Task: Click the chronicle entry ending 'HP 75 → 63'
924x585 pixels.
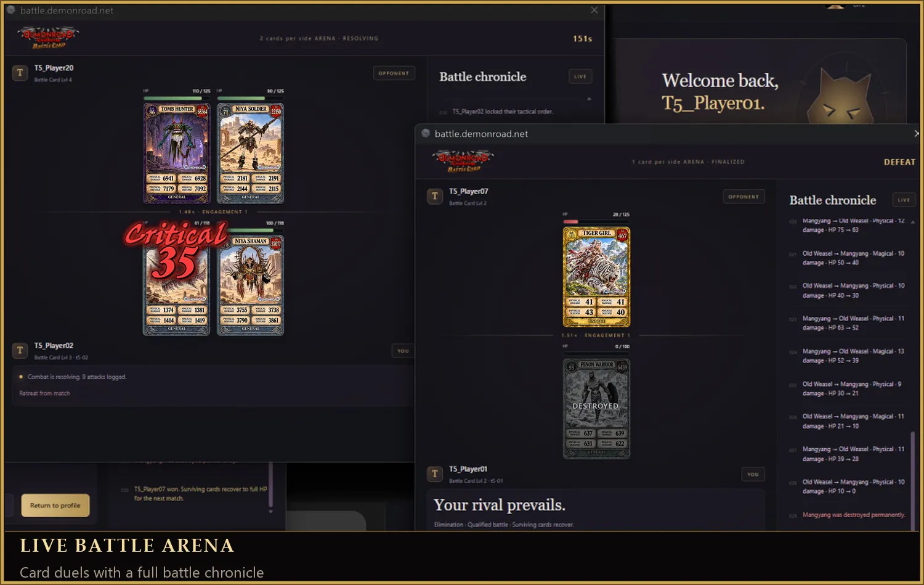Action: tap(853, 225)
